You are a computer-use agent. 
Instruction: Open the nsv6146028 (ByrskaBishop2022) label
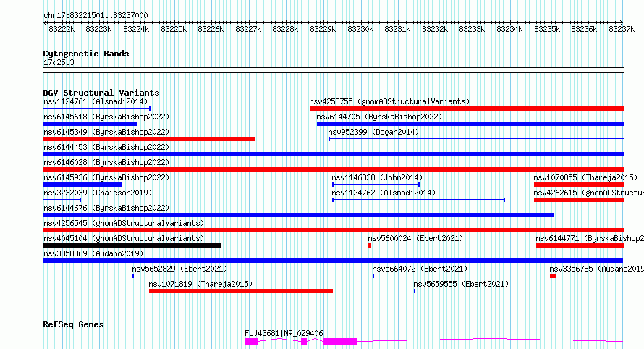coord(106,162)
